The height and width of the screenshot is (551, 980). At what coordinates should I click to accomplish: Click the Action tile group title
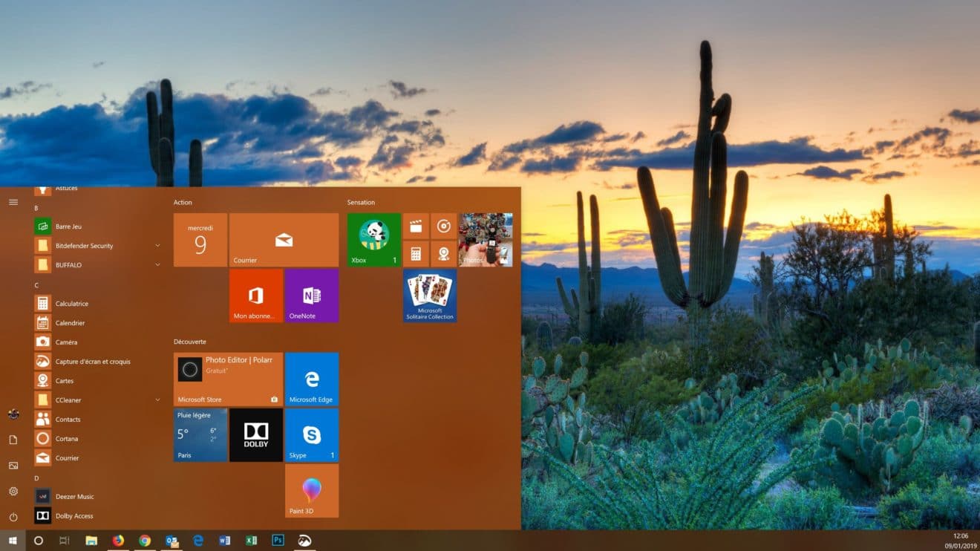click(x=183, y=202)
